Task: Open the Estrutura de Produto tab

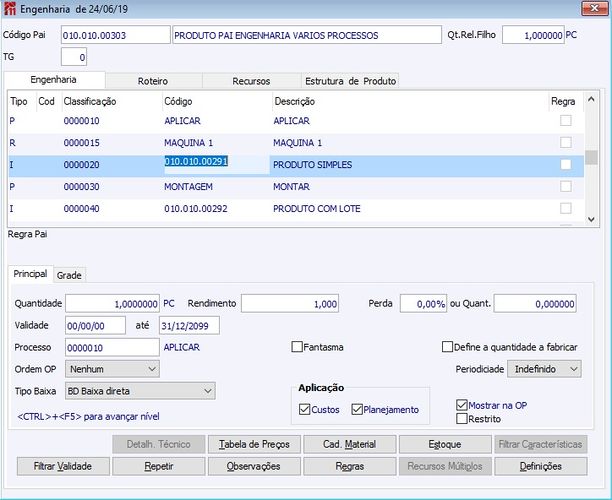Action: [350, 80]
